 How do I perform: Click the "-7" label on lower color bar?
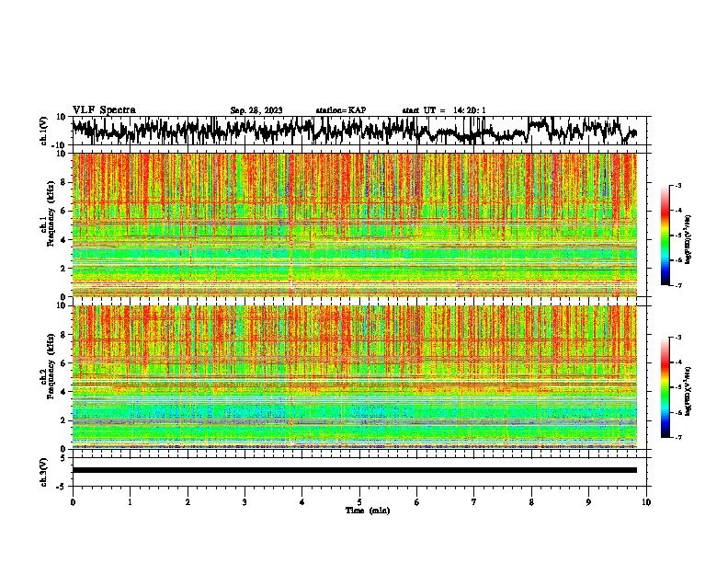pos(677,437)
